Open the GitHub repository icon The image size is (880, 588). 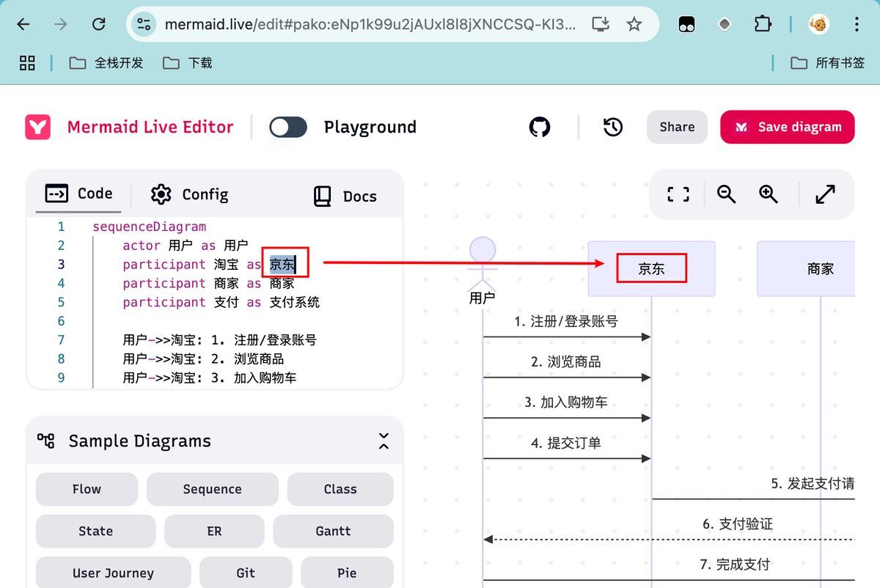[540, 127]
